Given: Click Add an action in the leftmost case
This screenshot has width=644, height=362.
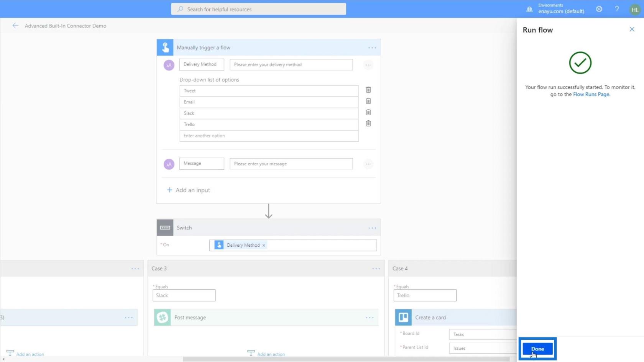Looking at the screenshot, I should coord(26,354).
